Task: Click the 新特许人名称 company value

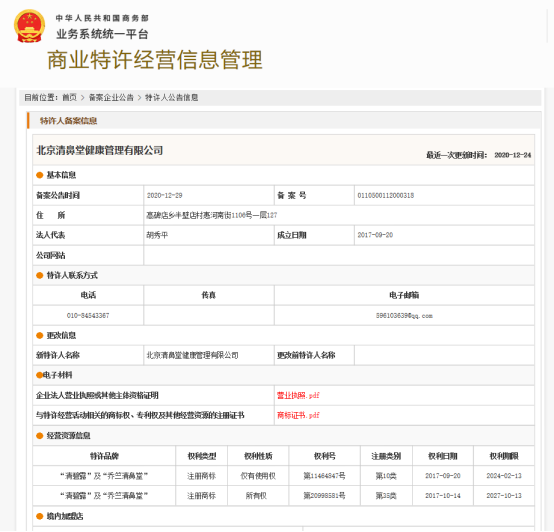Action: (192, 355)
